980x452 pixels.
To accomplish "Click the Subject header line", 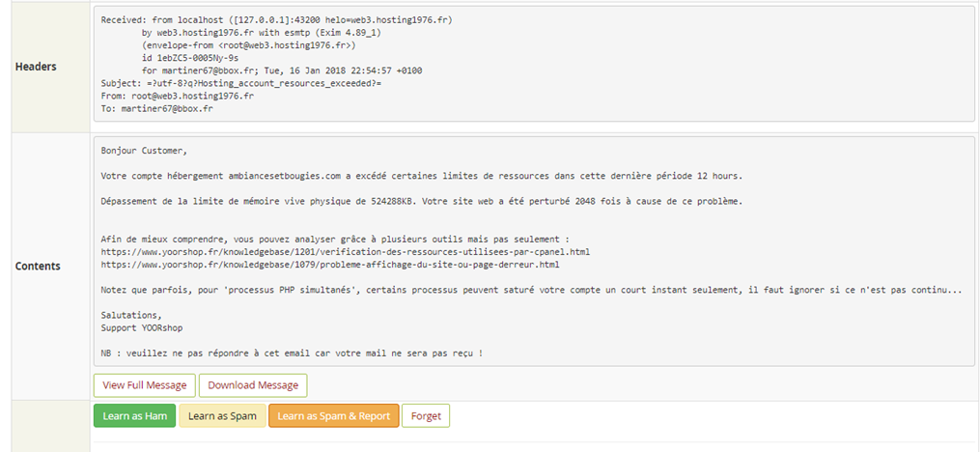I will point(241,83).
